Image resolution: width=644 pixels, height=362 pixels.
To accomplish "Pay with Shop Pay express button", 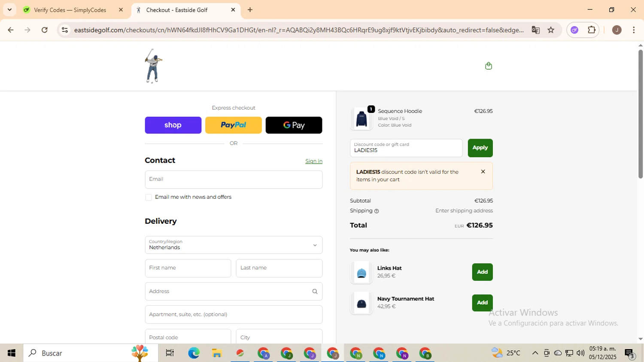I will point(173,125).
